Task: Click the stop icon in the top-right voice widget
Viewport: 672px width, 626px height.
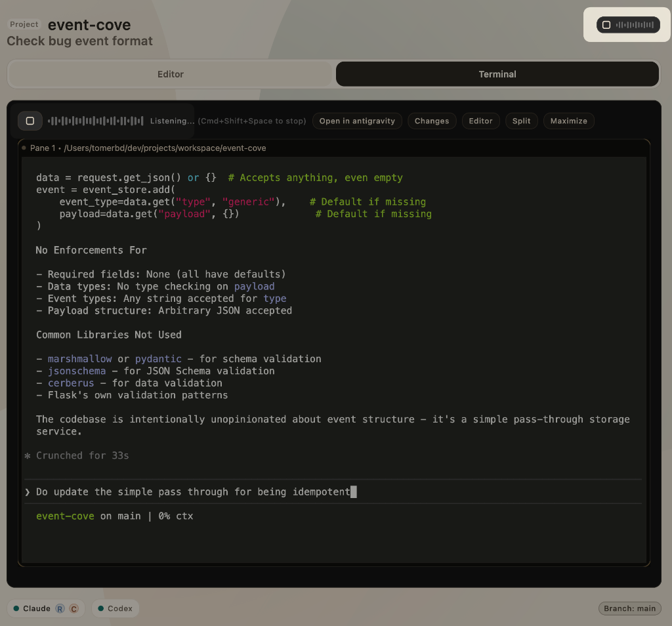Action: pos(606,25)
